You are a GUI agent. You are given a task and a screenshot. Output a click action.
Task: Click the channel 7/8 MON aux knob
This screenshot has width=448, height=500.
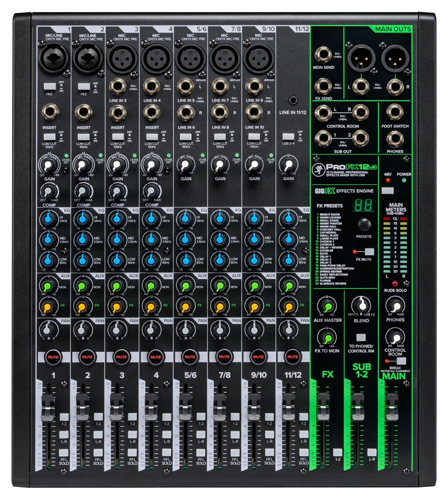(x=219, y=286)
